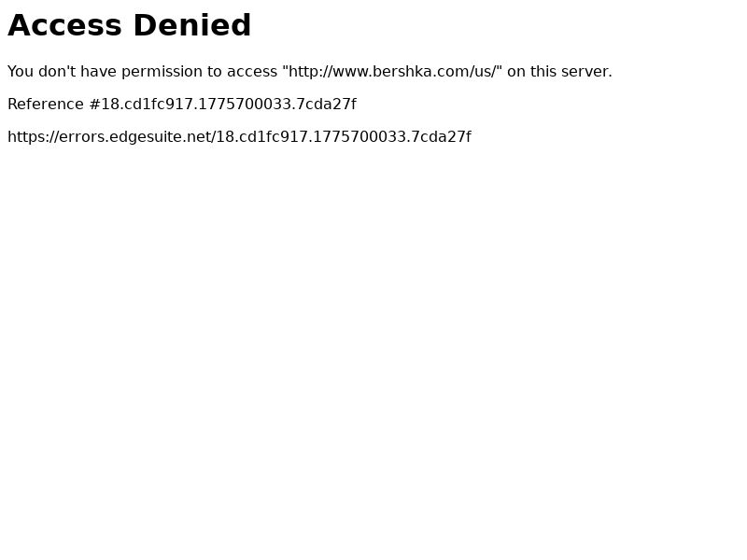This screenshot has height=560, width=747.
Task: Click the word "Reference" on the page
Action: click(x=46, y=104)
